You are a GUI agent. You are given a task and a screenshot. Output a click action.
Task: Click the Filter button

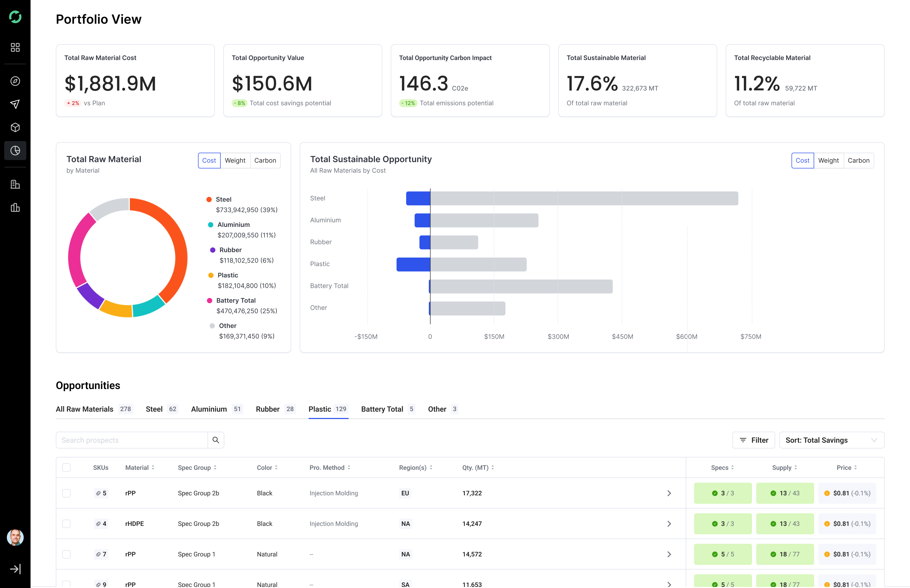coord(753,440)
